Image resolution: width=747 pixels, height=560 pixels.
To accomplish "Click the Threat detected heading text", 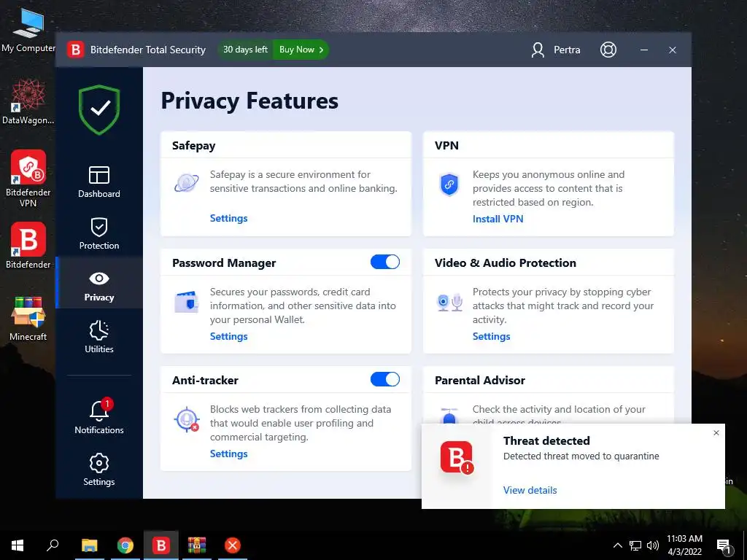I will tap(546, 441).
